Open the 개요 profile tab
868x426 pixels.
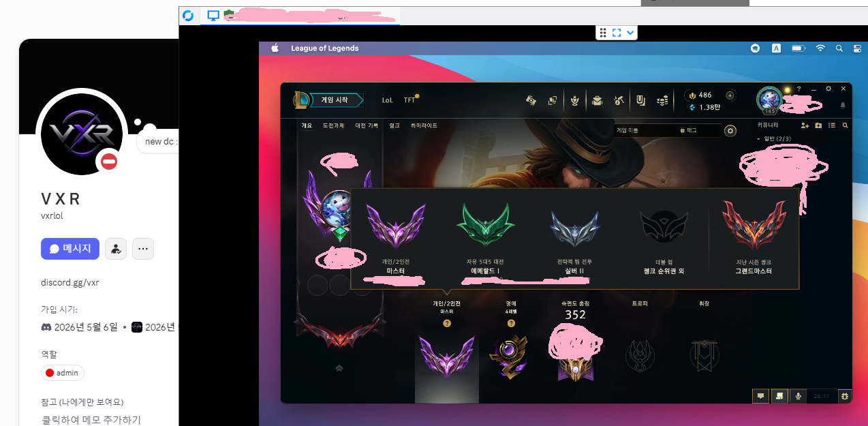307,126
